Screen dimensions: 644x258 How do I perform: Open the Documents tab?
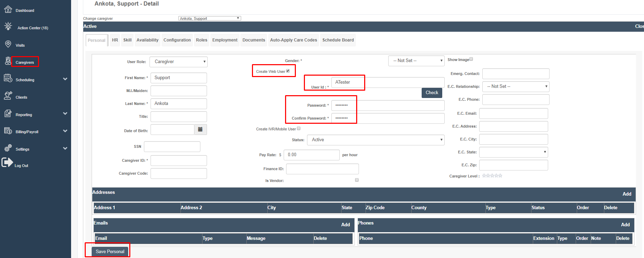coord(254,40)
